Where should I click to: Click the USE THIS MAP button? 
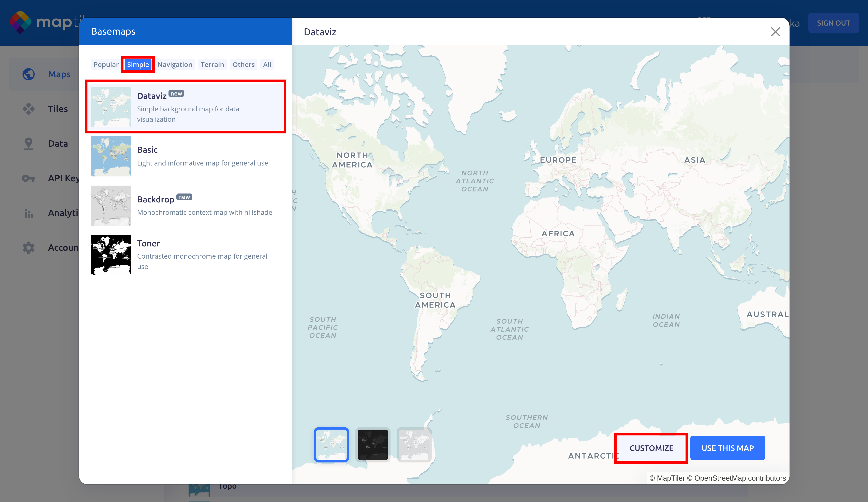pyautogui.click(x=727, y=448)
